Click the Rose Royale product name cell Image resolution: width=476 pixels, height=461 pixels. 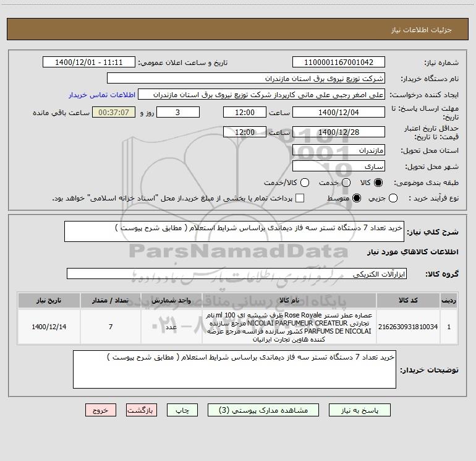(x=289, y=327)
